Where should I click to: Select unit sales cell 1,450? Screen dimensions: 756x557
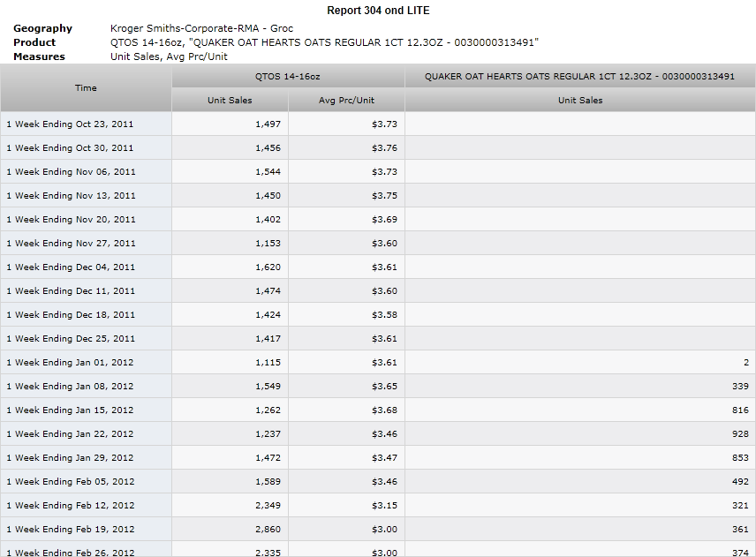(x=230, y=196)
